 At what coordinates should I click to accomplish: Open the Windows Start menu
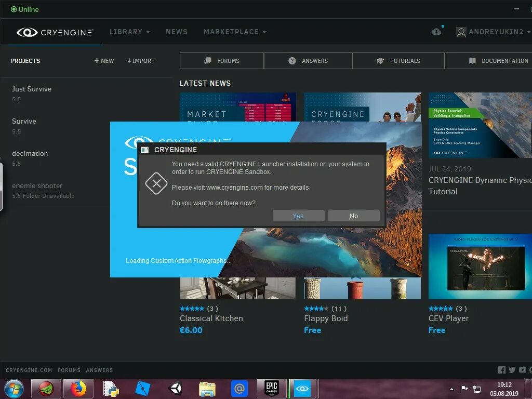coord(14,389)
